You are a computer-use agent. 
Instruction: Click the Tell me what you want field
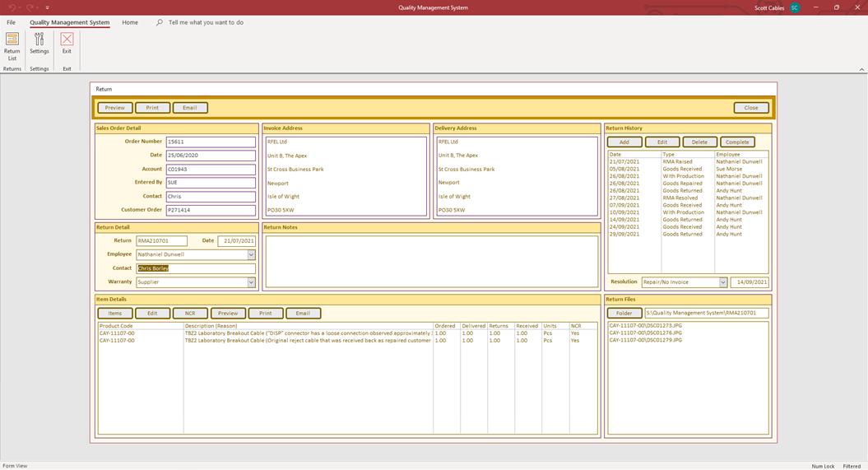pyautogui.click(x=206, y=22)
